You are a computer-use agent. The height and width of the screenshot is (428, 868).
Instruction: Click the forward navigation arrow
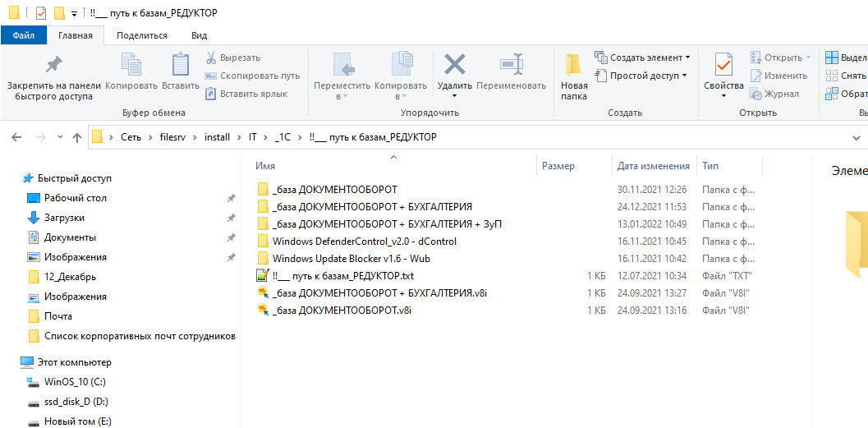(40, 137)
